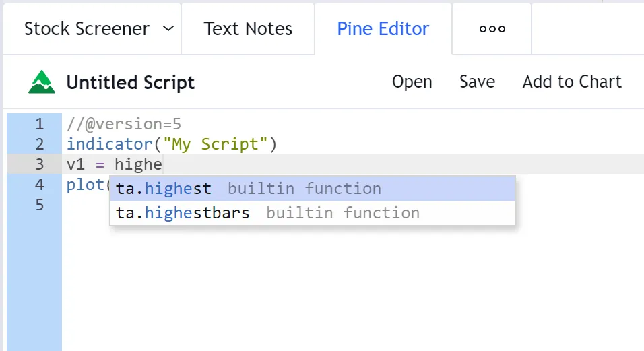Open the three-circles more tabs menu
The width and height of the screenshot is (644, 351).
tap(492, 29)
